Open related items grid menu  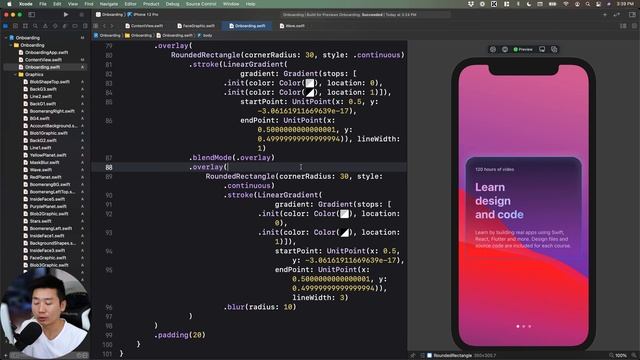tap(96, 26)
